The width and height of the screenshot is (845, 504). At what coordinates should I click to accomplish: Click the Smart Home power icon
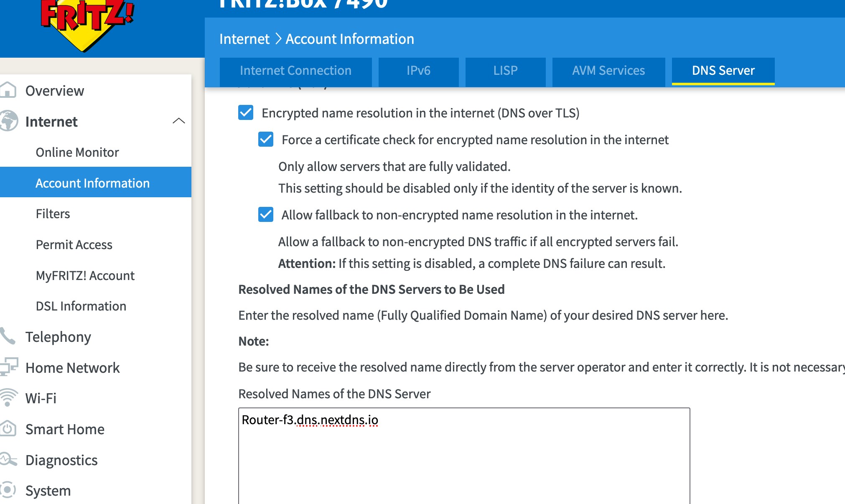[x=8, y=428]
